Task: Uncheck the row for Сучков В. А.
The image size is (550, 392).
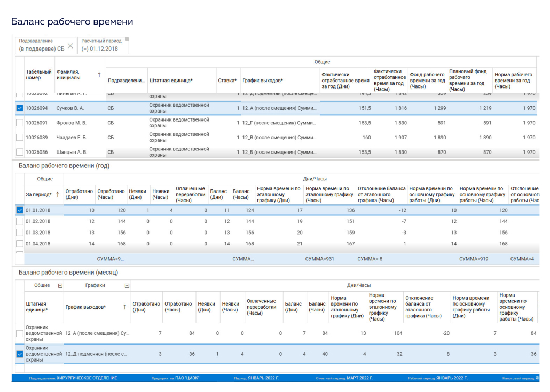Action: (x=20, y=108)
